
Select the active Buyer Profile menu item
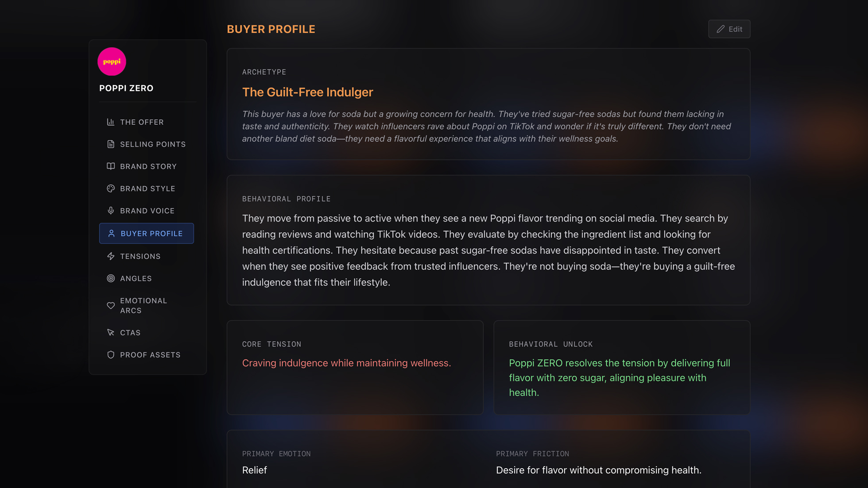click(x=147, y=234)
